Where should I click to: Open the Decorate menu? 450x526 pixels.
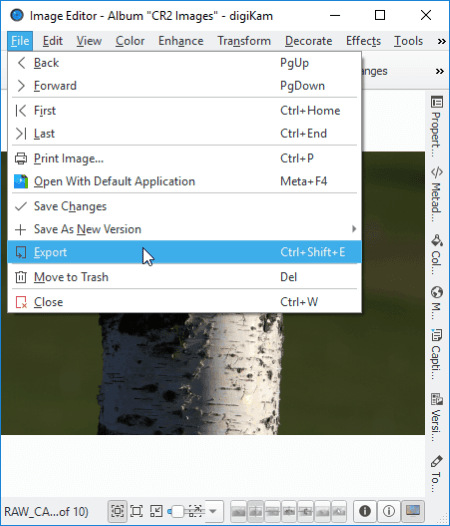(x=308, y=41)
